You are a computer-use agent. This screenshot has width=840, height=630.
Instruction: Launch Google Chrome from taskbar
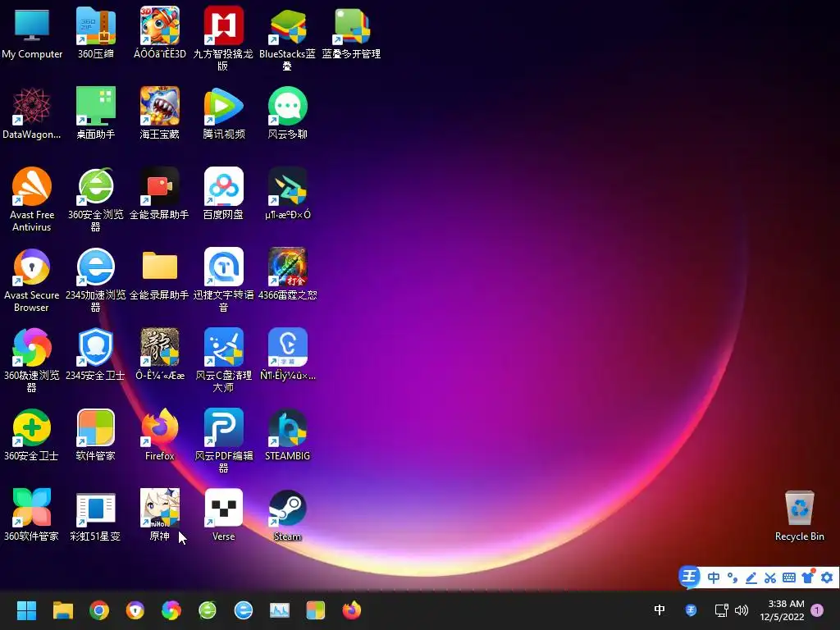pos(99,610)
